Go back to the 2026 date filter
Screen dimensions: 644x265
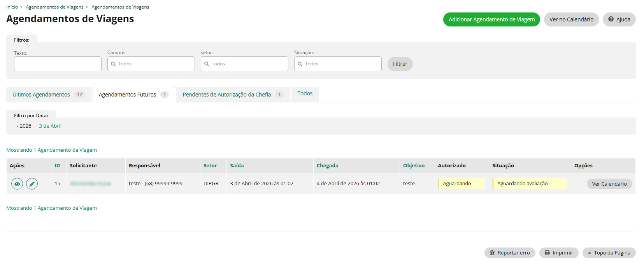(x=25, y=126)
